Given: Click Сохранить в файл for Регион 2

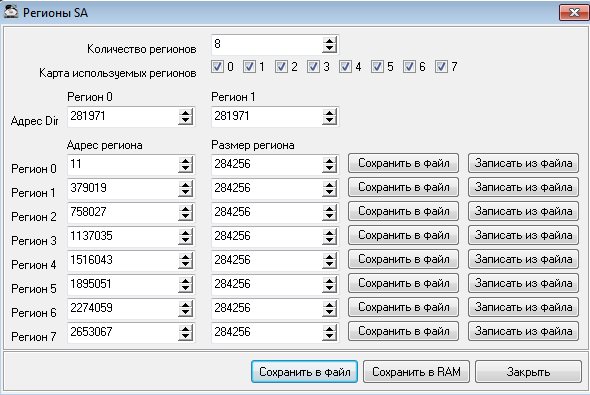Looking at the screenshot, I should 403,211.
